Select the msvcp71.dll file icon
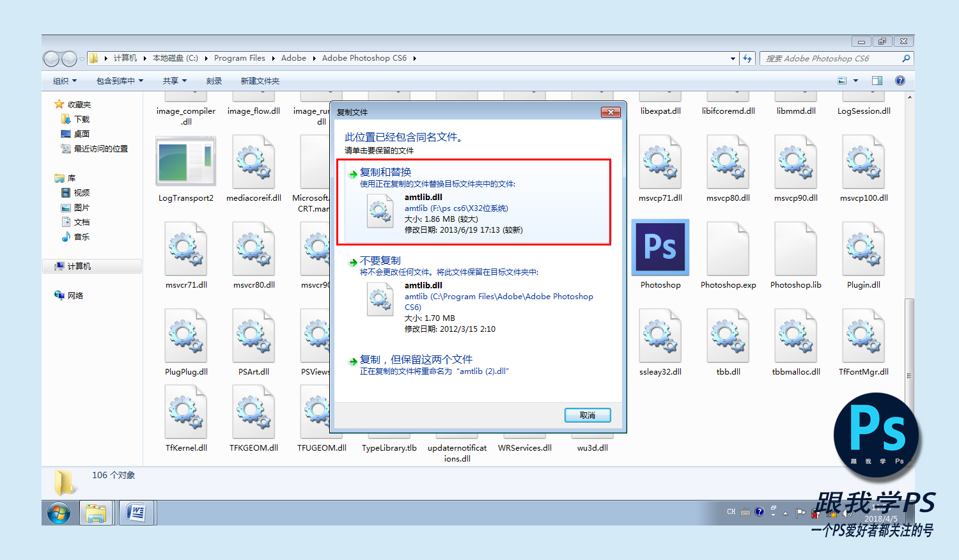Viewport: 959px width, 560px height. 660,161
